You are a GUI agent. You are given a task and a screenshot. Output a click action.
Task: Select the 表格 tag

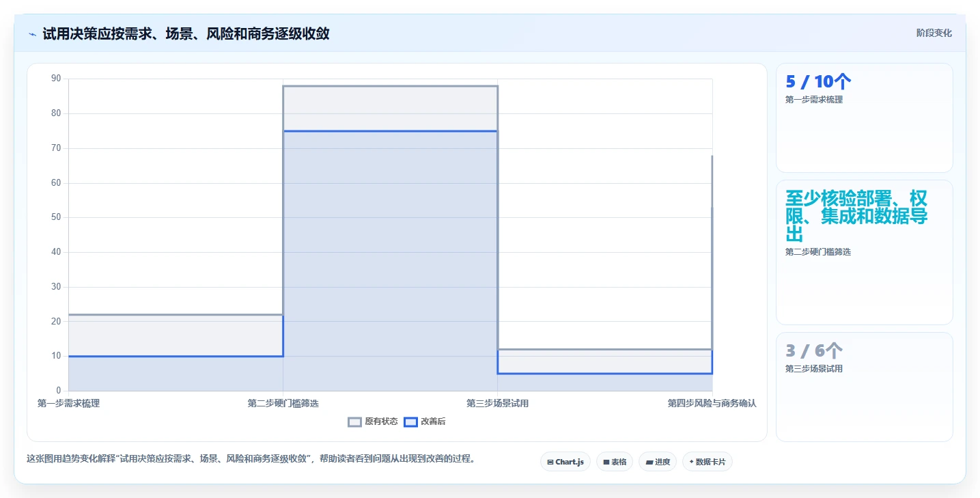coord(615,462)
